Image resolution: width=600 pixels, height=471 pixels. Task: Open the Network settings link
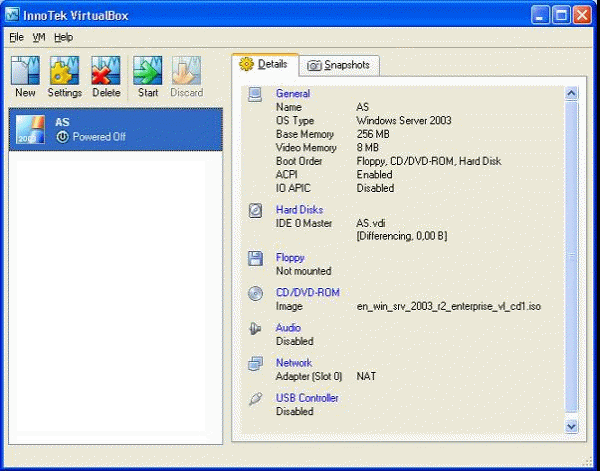point(294,363)
